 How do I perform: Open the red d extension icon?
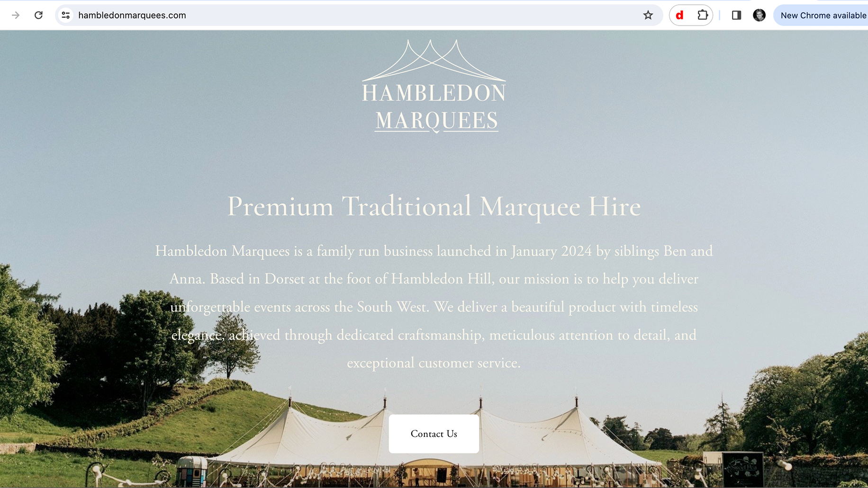(x=679, y=15)
